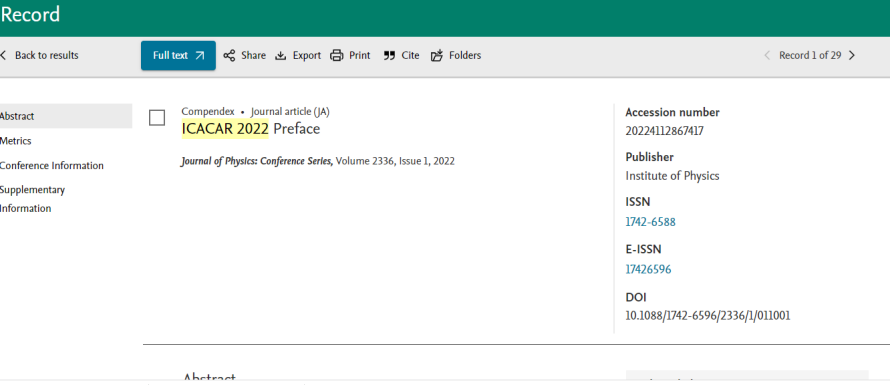Open Supplementary Information in the sidebar
The image size is (890, 385).
32,199
